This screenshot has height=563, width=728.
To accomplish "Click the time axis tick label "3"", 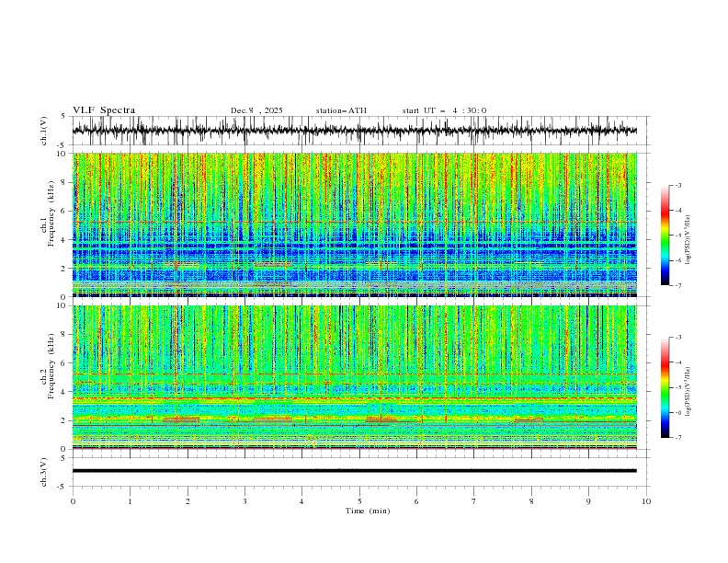I will click(245, 501).
